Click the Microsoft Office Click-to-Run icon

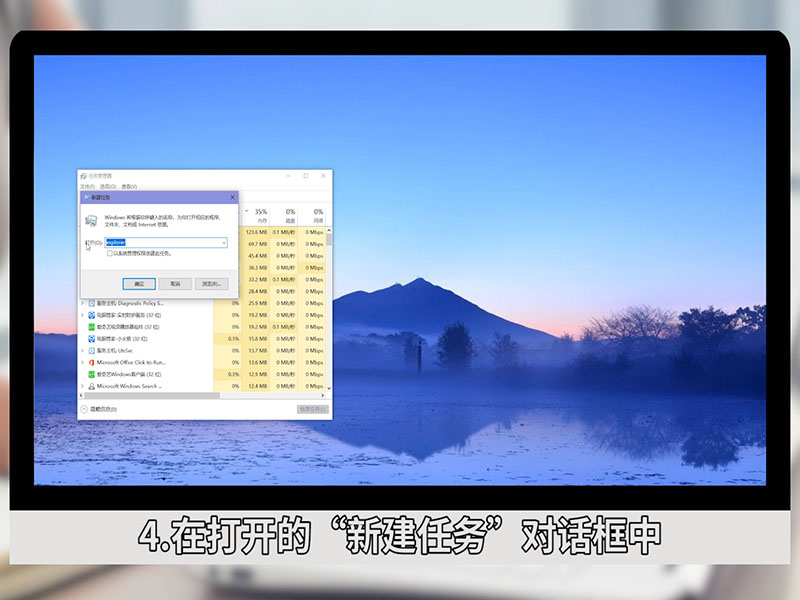(92, 362)
